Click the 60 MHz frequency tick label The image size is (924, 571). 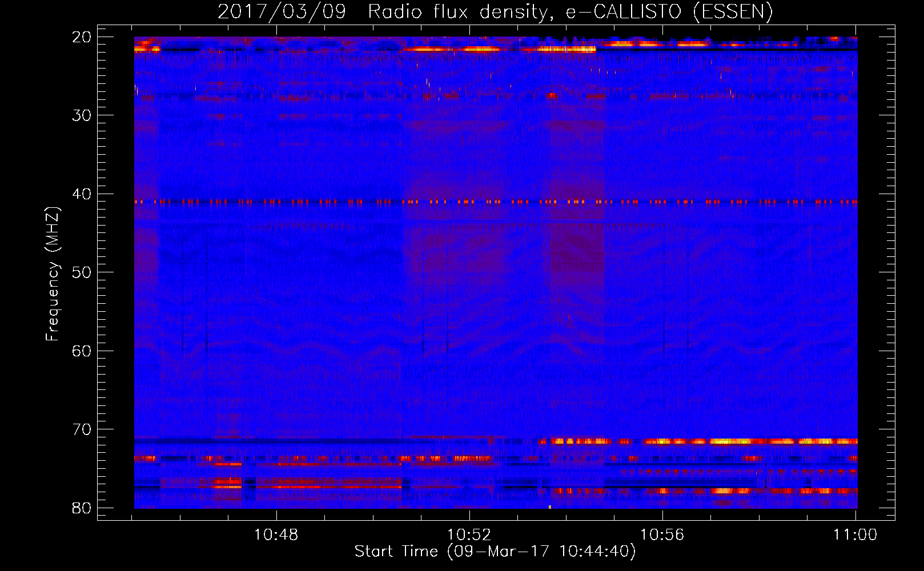pyautogui.click(x=82, y=351)
